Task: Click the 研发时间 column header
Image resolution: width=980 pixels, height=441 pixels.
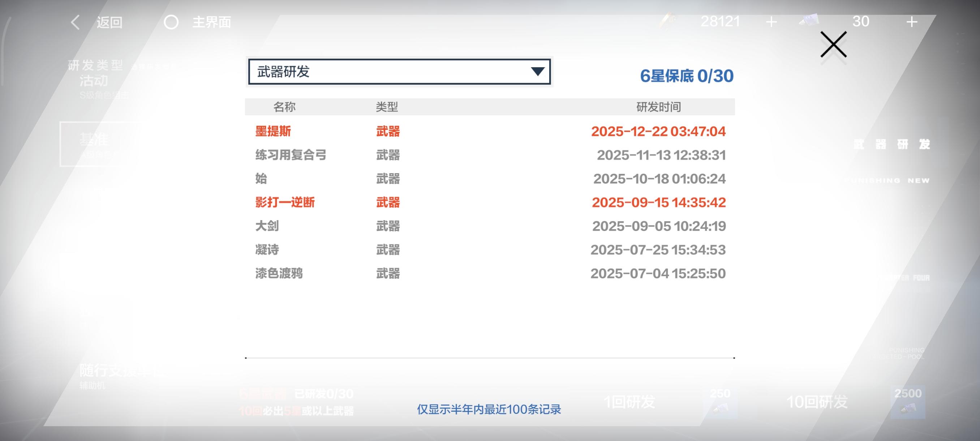Action: [658, 107]
